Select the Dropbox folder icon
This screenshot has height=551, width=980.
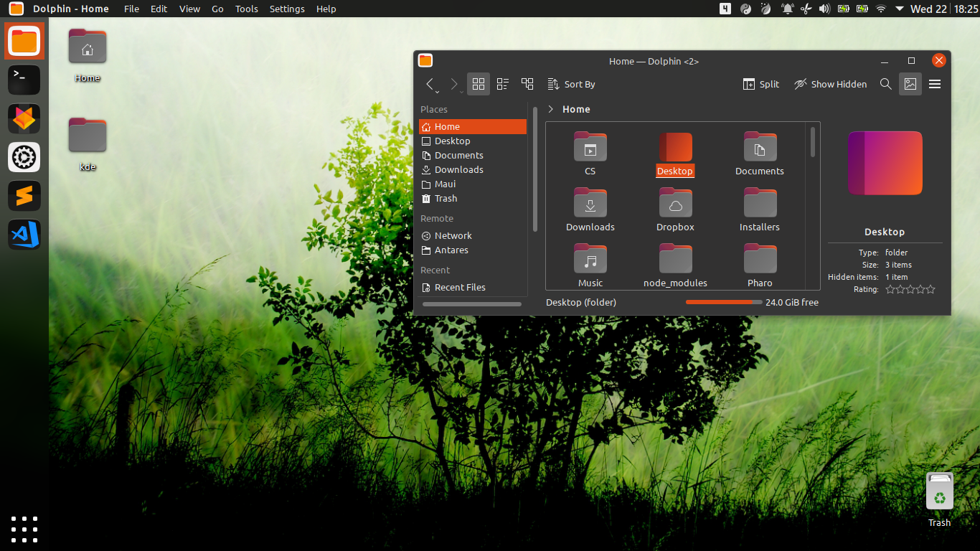click(x=675, y=203)
